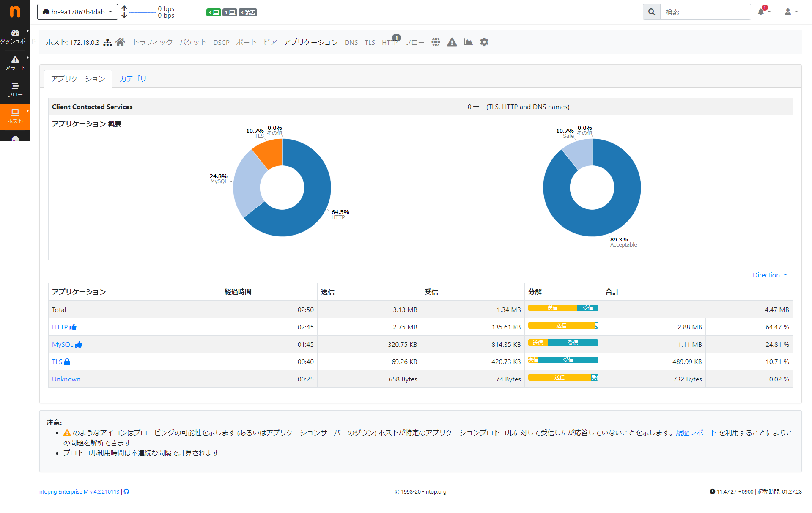Click the host network hierarchy icon
Viewport: 812px width, 513px height.
click(107, 42)
